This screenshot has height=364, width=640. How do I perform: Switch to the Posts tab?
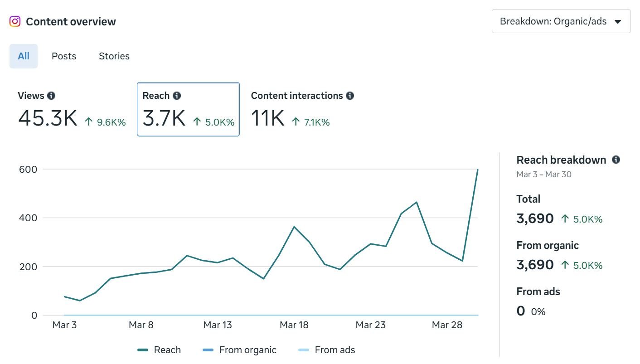click(x=63, y=56)
